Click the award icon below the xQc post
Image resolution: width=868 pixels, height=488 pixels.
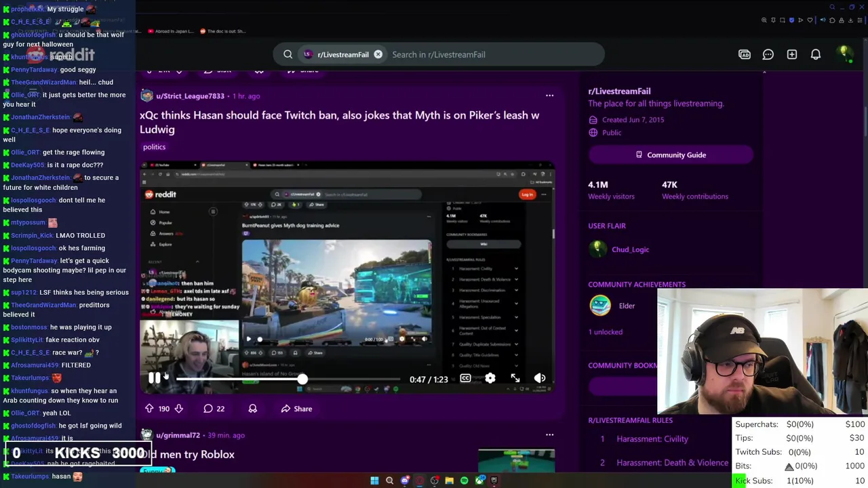(253, 409)
